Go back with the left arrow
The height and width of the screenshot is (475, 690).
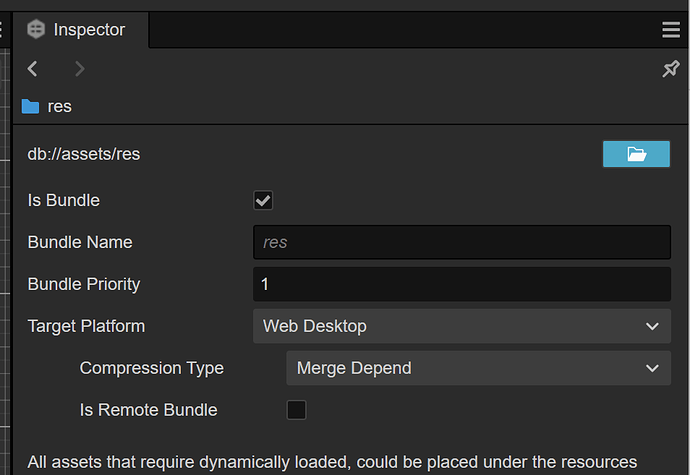coord(33,68)
